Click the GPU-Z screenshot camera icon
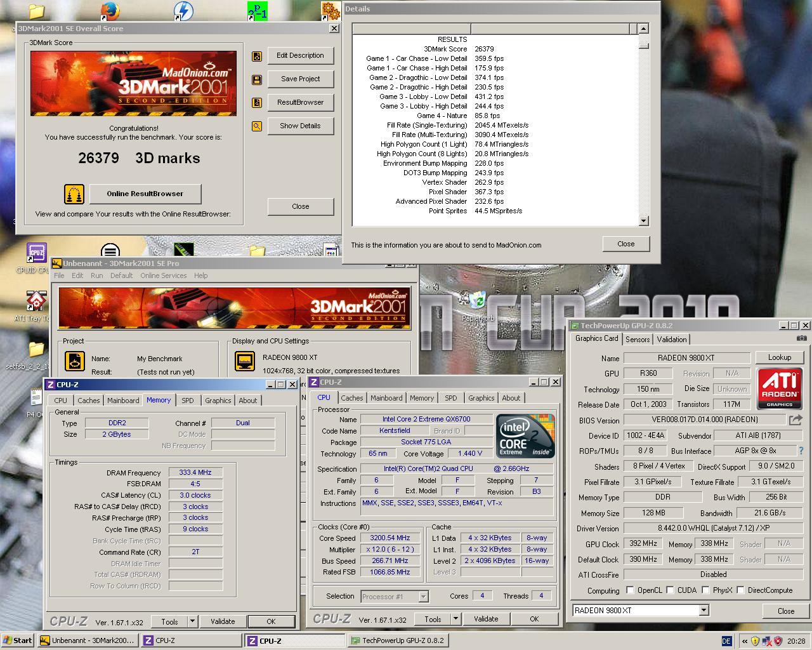This screenshot has height=650, width=812. [x=802, y=338]
